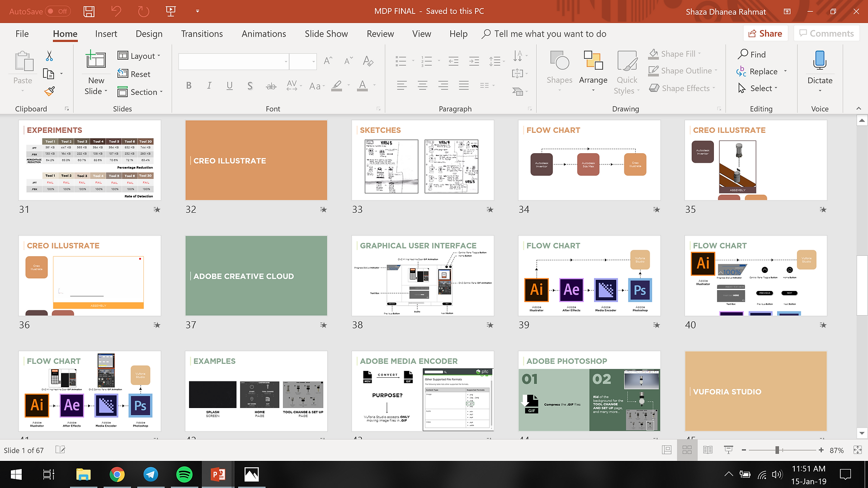Viewport: 868px width, 488px height.
Task: Start presentation from beginning icon
Action: click(171, 11)
